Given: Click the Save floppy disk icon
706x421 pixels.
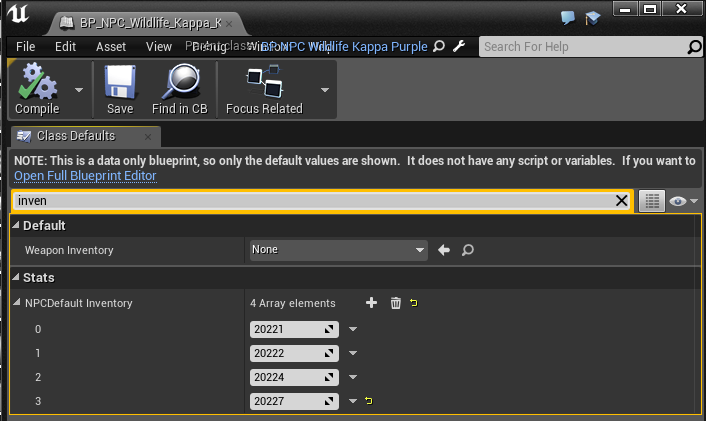Looking at the screenshot, I should [120, 81].
